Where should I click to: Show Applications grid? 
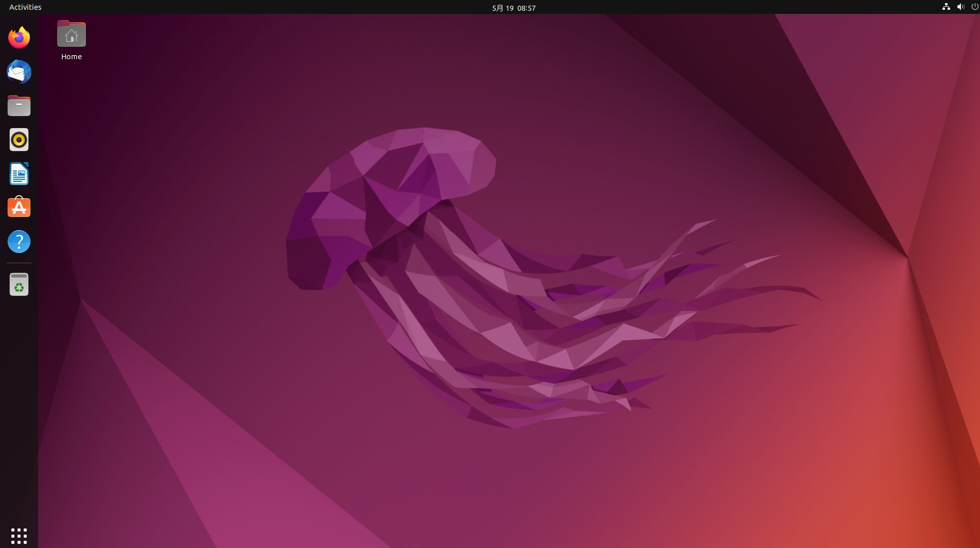pos(19,535)
